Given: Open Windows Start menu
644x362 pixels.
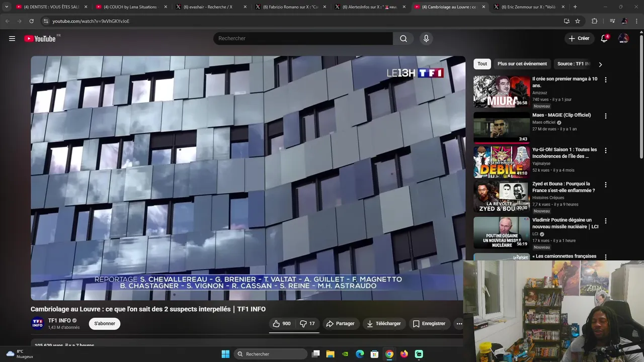Looking at the screenshot, I should (x=225, y=354).
